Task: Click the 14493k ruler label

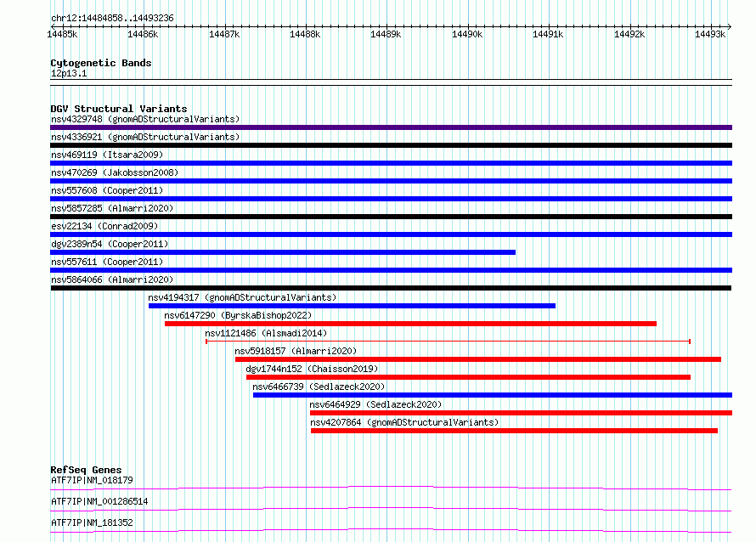Action: tap(710, 34)
